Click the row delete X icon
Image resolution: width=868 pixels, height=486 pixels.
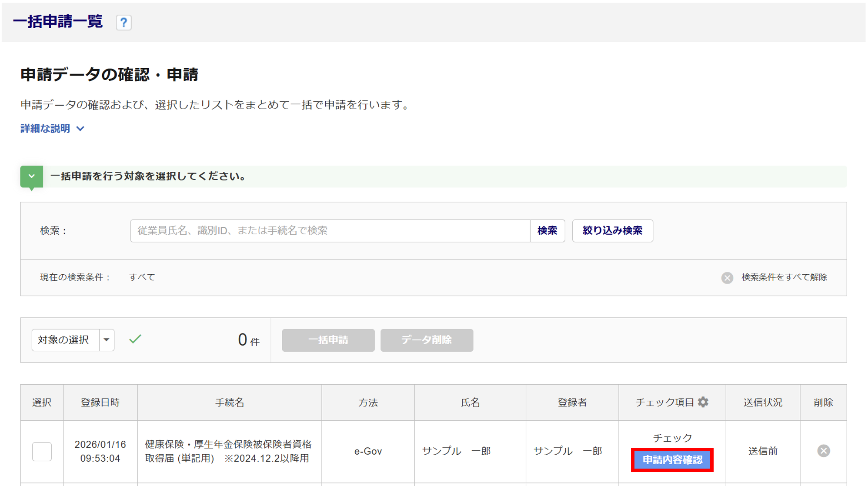tap(823, 451)
